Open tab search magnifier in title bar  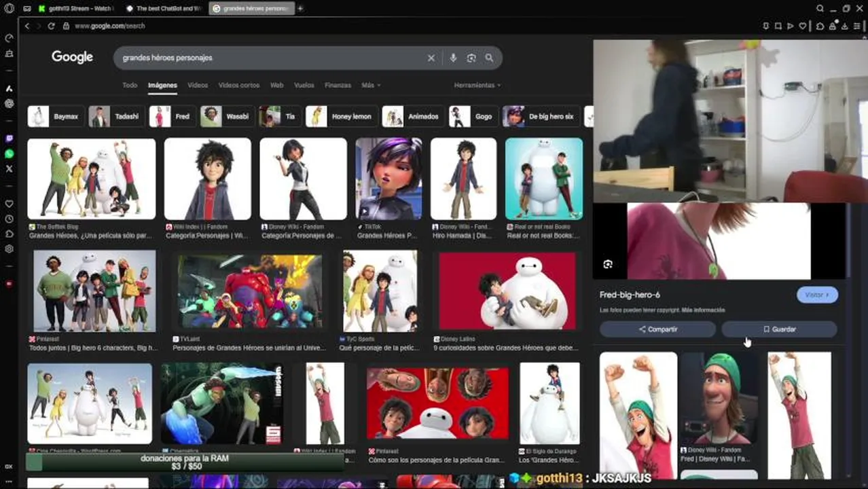[x=820, y=8]
